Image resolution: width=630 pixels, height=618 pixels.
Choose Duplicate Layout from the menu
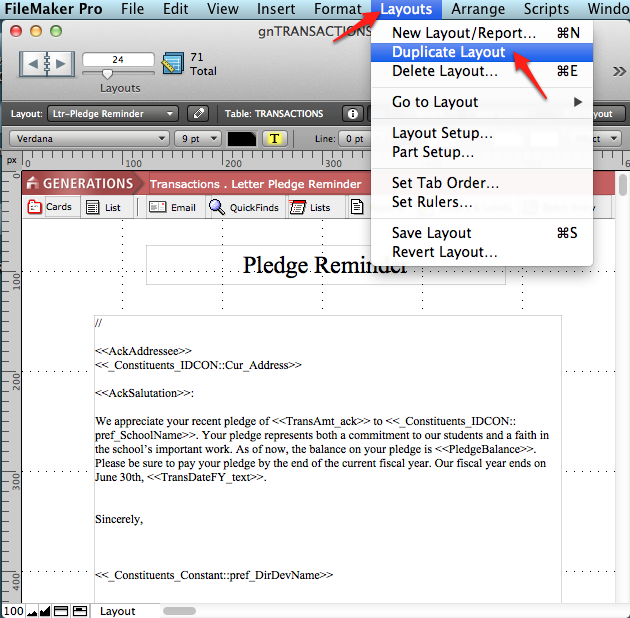448,52
